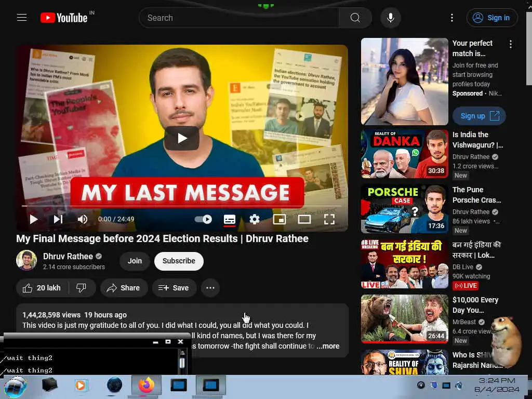Screen dimensions: 532x399
Task: Click the terminal window scrollbar
Action: pos(182,362)
